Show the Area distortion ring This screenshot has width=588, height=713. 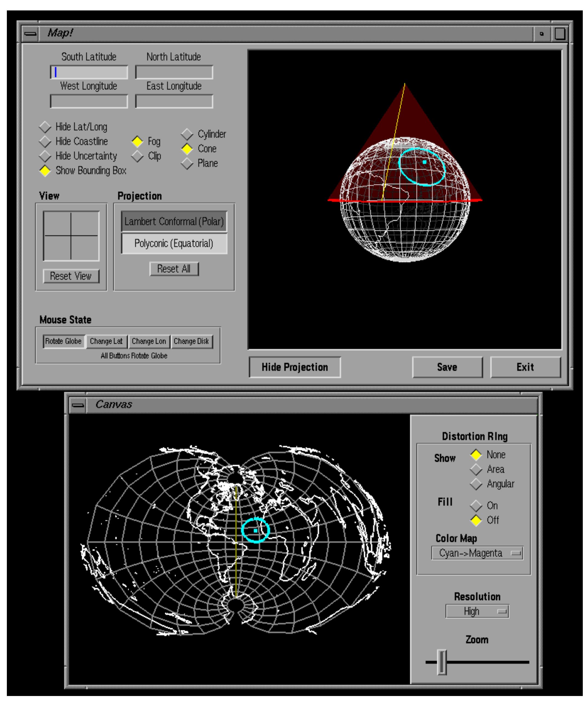[476, 469]
